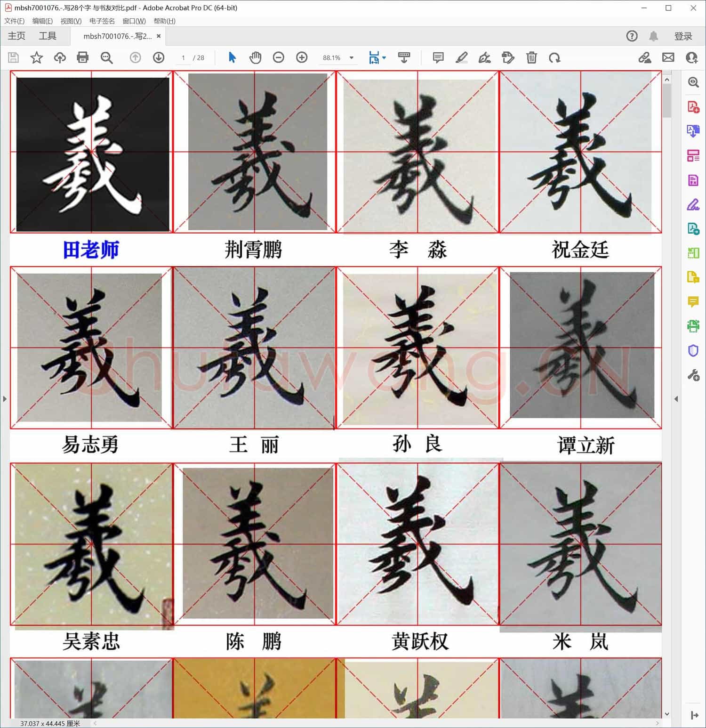Viewport: 706px width, 728px height.
Task: Open the Fill & Sign tool
Action: (x=693, y=204)
